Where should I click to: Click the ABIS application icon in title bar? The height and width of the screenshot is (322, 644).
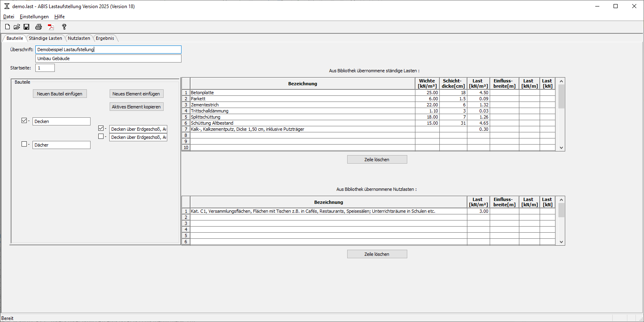pyautogui.click(x=6, y=6)
